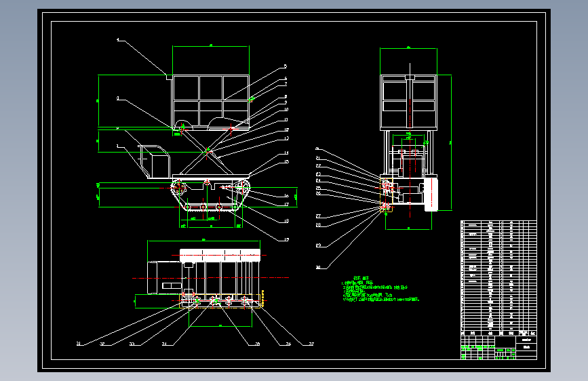Image resolution: width=588 pixels, height=381 pixels.
Task: Click callout number 34 label
Action: tap(164, 344)
